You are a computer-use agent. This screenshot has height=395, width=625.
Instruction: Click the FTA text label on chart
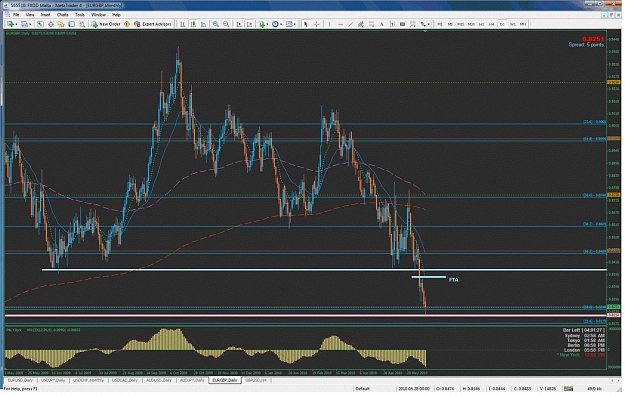(454, 280)
